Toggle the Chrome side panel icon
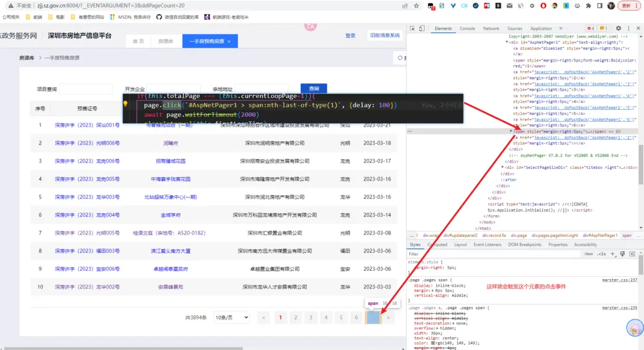The height and width of the screenshot is (350, 644). 599,6
